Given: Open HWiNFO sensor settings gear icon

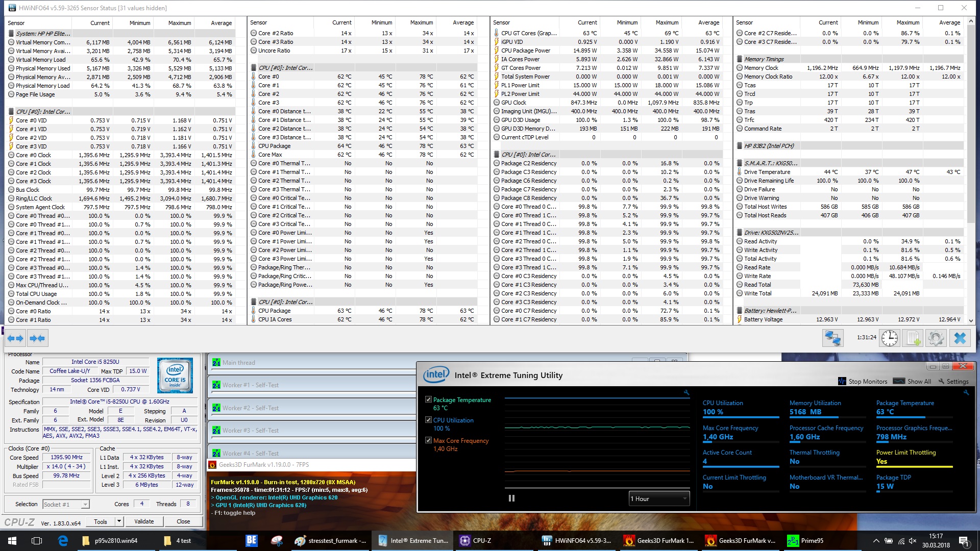Looking at the screenshot, I should [936, 338].
